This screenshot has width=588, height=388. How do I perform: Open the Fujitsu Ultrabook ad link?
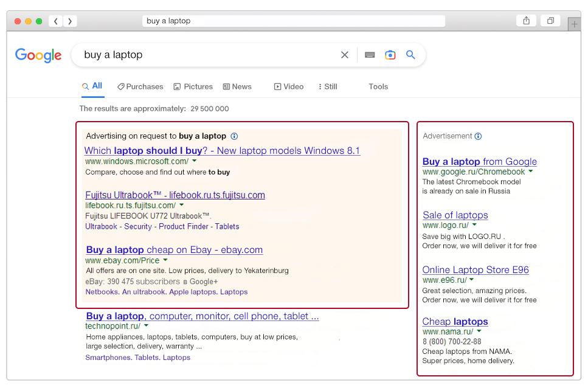click(x=175, y=195)
